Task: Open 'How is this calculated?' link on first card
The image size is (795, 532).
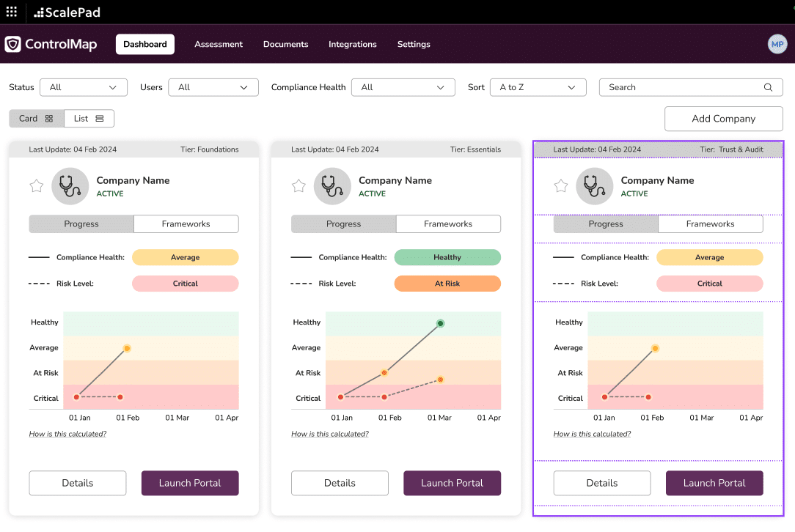Action: tap(68, 434)
